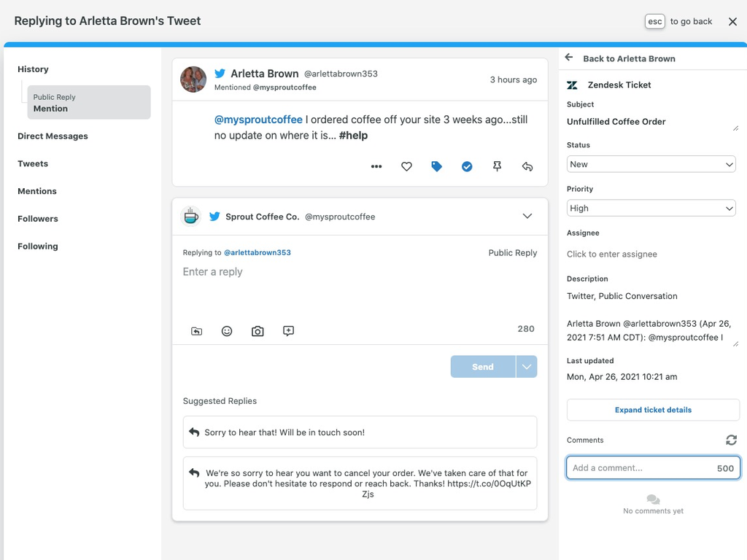
Task: Open the Priority dropdown set to High
Action: [651, 208]
